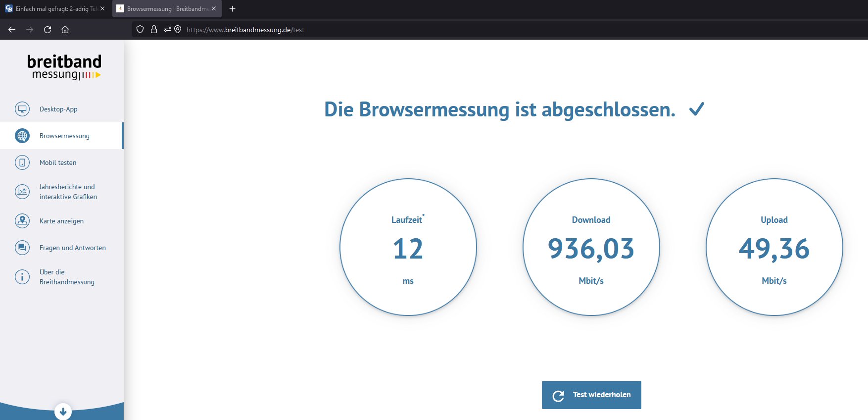Click the 936,03 download value
The width and height of the screenshot is (868, 420).
coord(591,249)
